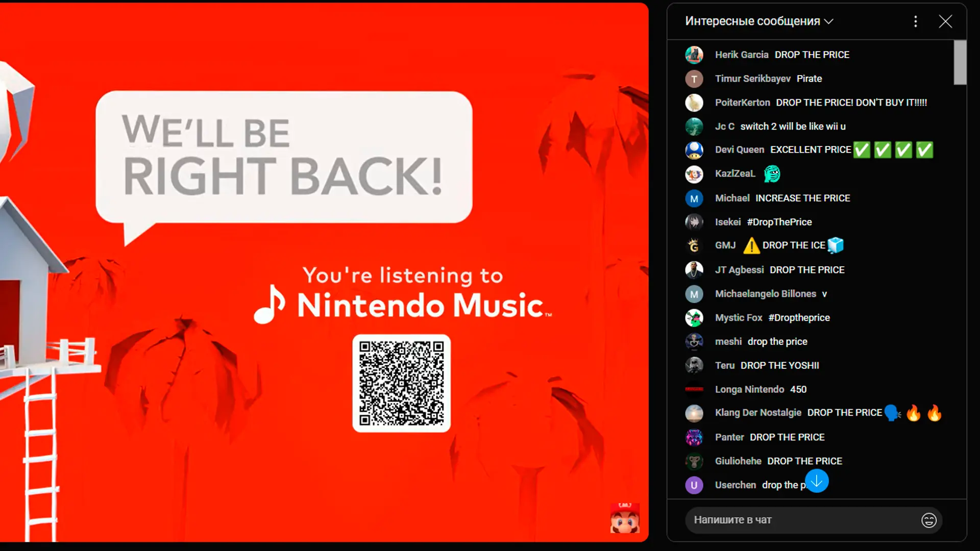Open JT Agbessi's avatar
This screenshot has height=551, width=980.
tap(694, 270)
